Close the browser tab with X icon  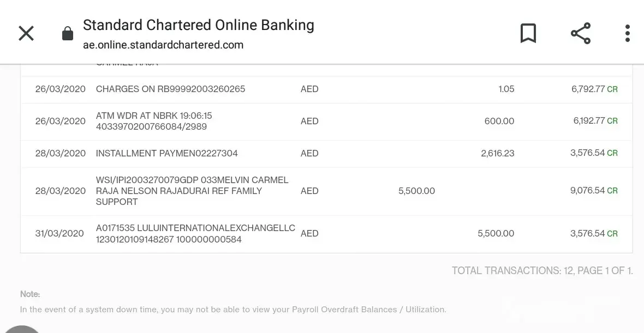click(x=26, y=33)
